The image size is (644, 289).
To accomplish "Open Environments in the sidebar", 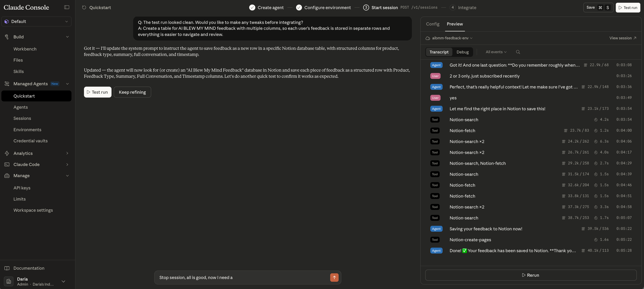I will 27,130.
